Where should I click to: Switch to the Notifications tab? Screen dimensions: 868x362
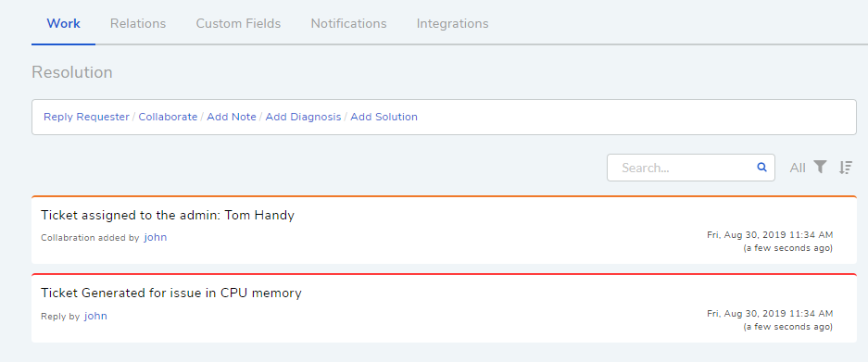(x=348, y=24)
